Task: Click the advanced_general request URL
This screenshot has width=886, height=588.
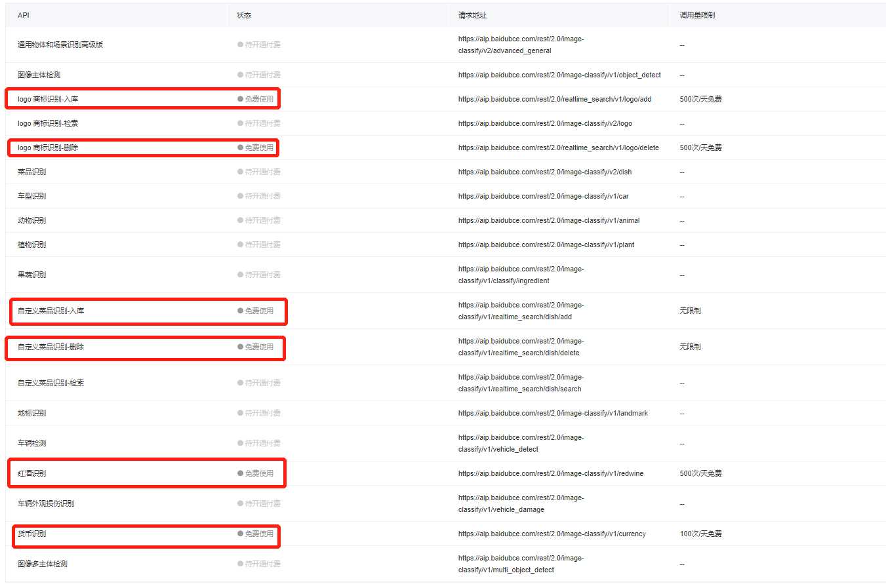Action: coord(521,45)
